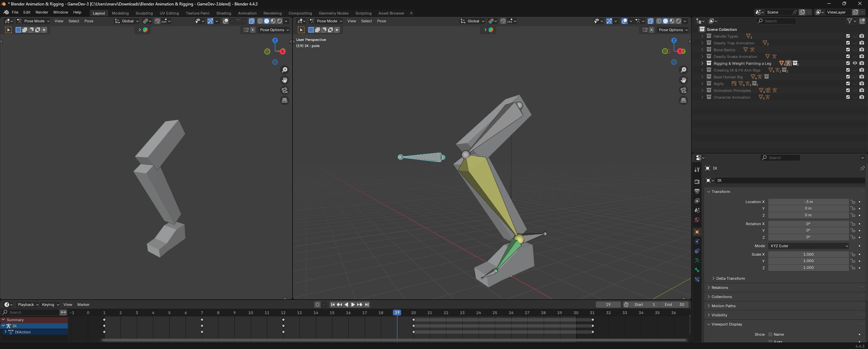The image size is (868, 349).
Task: Click the zoom magnifier icon in right viewport
Action: click(683, 70)
